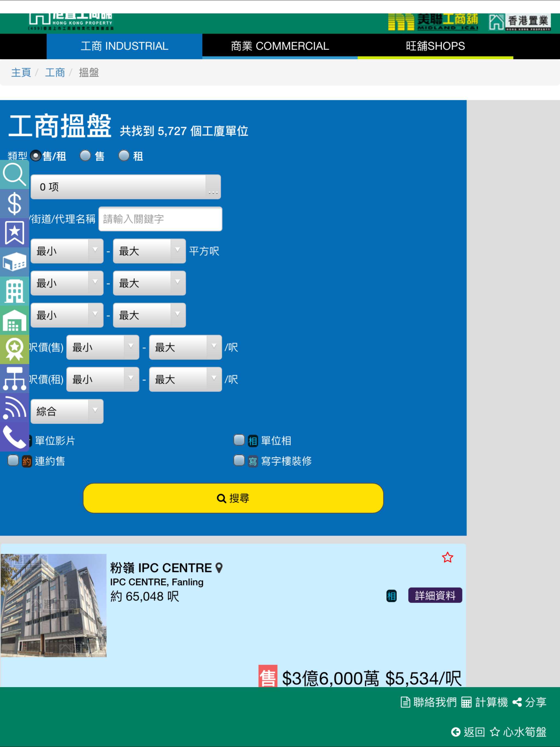The height and width of the screenshot is (747, 560).
Task: Open the 最小 area dropdown before 平方呎
Action: pyautogui.click(x=67, y=251)
